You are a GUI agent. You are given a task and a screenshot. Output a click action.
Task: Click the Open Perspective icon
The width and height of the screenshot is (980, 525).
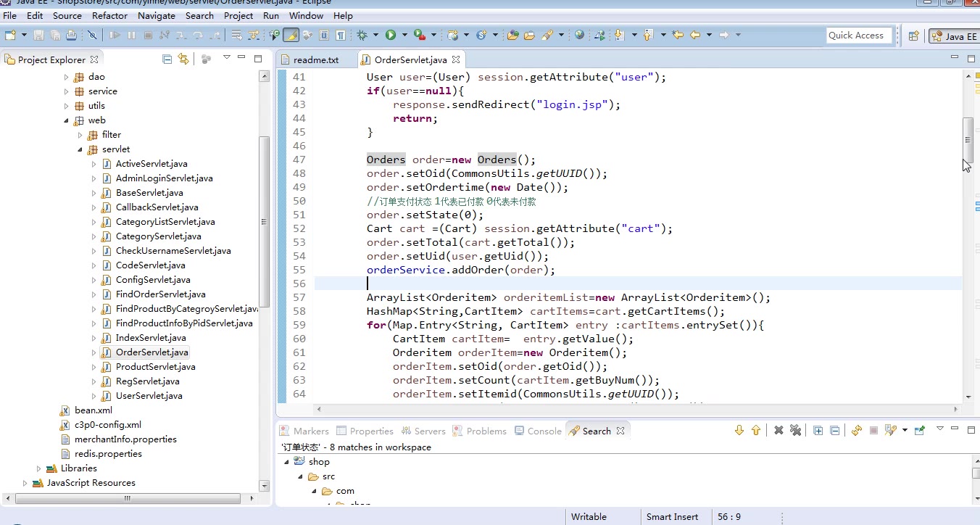coord(914,36)
